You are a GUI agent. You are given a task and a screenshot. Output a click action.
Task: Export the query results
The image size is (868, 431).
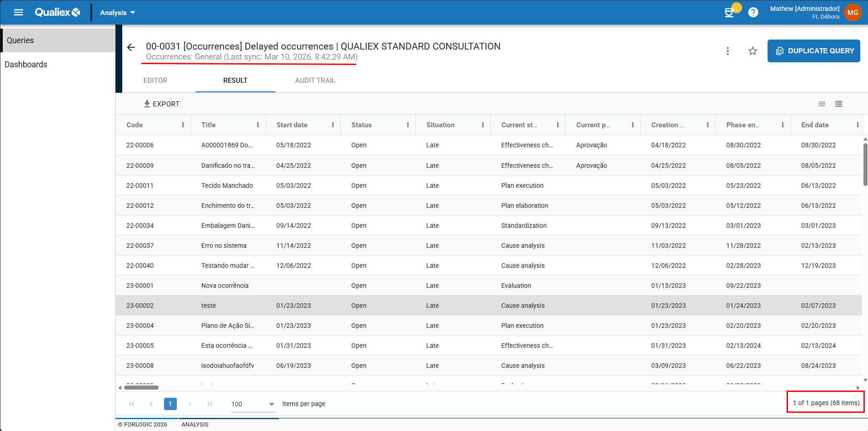pos(162,104)
